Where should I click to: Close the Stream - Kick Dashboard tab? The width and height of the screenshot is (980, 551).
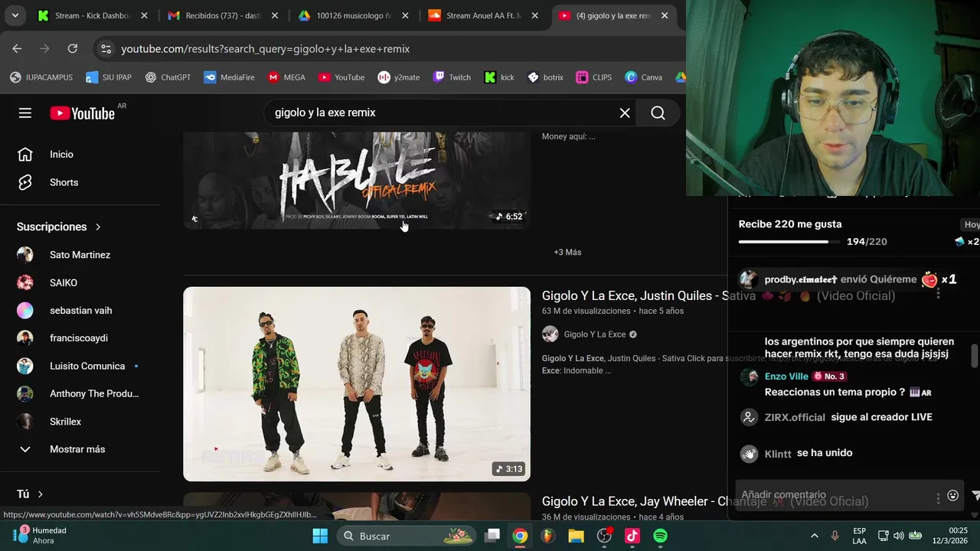pyautogui.click(x=144, y=15)
